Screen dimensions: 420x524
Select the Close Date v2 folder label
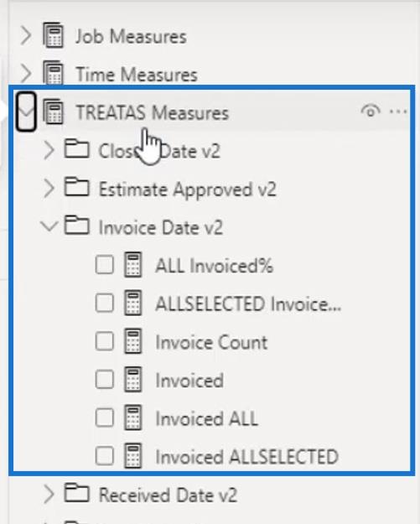coord(159,151)
